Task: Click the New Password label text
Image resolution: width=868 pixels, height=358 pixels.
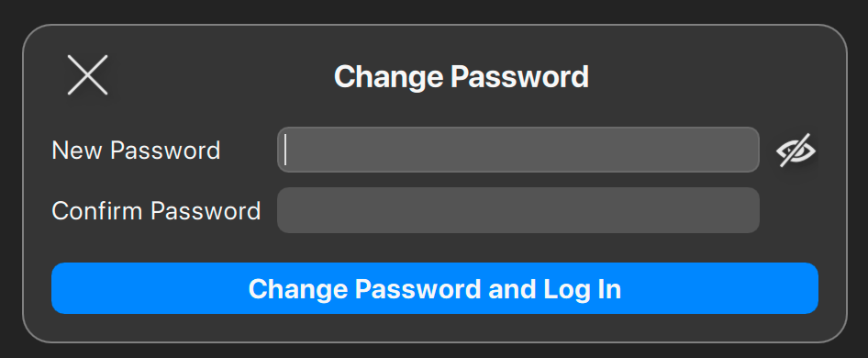Action: click(x=136, y=151)
